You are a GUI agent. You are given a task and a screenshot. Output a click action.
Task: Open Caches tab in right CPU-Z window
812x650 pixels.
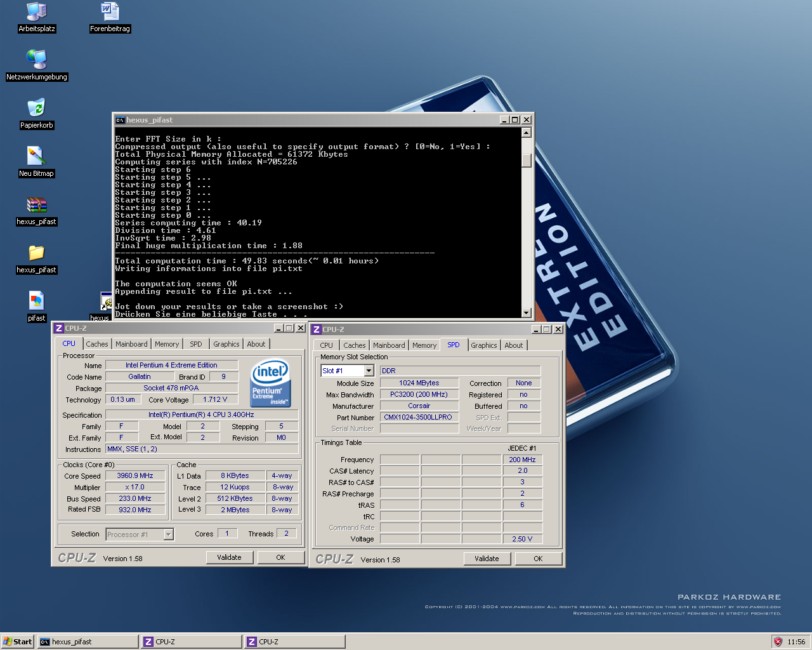coord(355,345)
